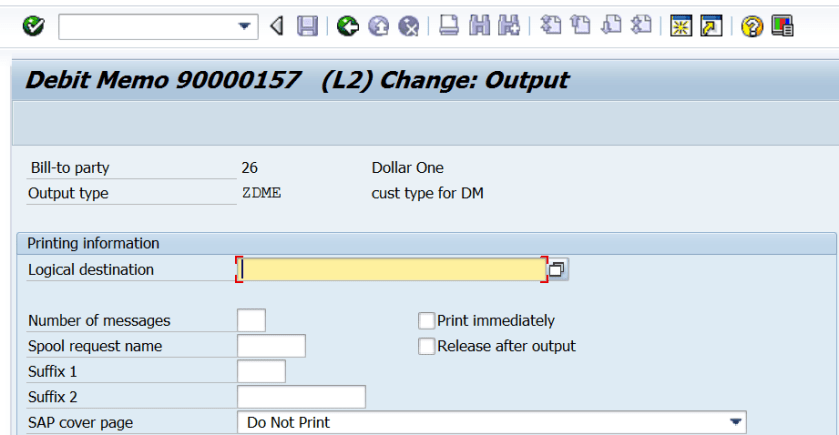The width and height of the screenshot is (839, 435).
Task: Click the Bill-to party number 26
Action: (x=249, y=167)
